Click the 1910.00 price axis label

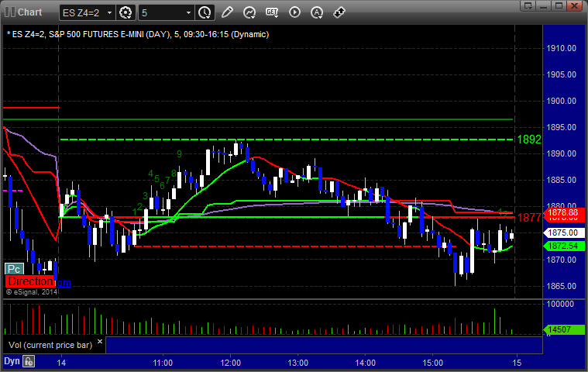[561, 48]
